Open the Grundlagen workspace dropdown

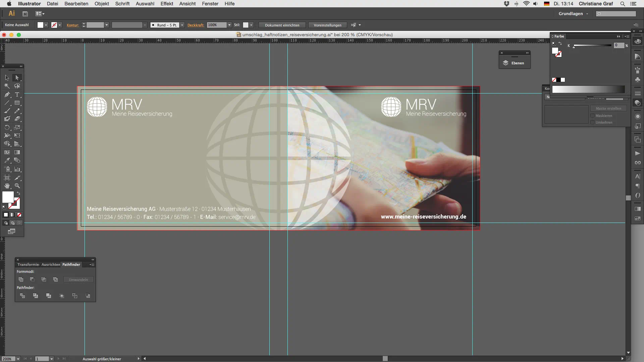point(573,14)
